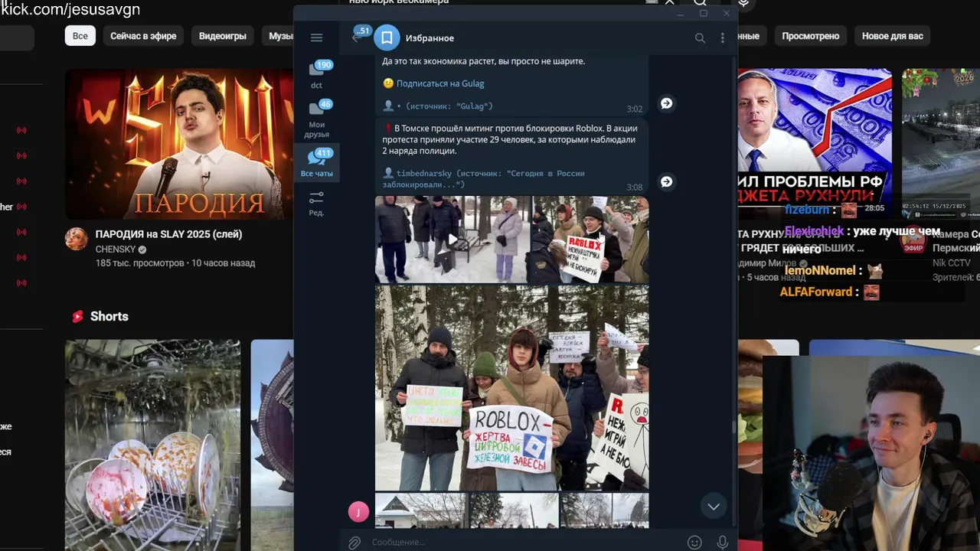Select the Просмотрено chip on YouTube
Image resolution: width=980 pixels, height=551 pixels.
click(811, 36)
